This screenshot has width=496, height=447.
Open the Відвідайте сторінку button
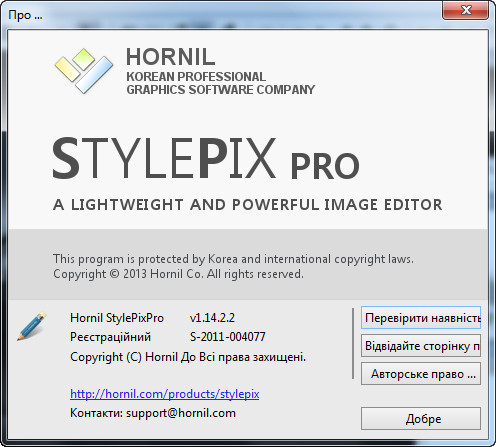421,346
